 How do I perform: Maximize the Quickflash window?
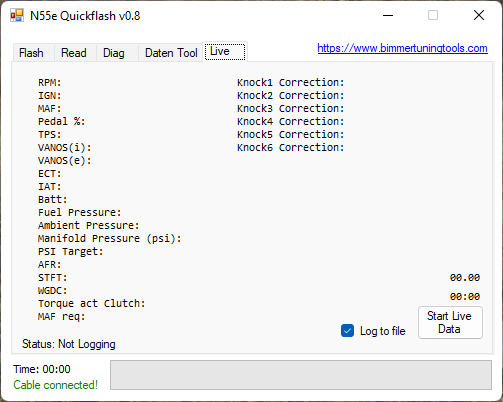click(433, 15)
